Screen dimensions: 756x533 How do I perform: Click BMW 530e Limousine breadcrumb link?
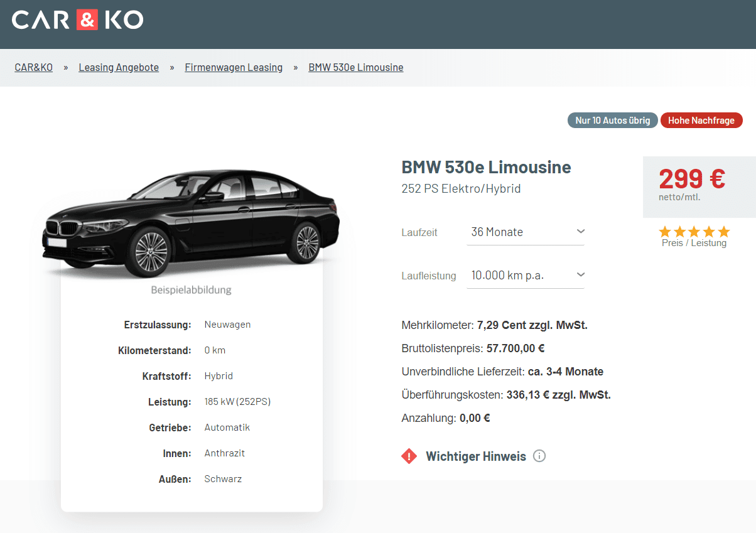point(356,67)
